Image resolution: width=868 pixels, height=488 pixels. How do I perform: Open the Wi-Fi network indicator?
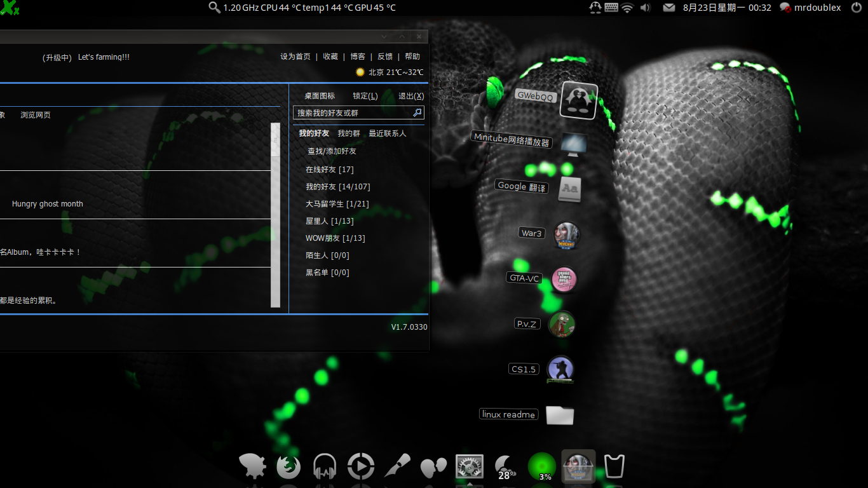point(628,8)
